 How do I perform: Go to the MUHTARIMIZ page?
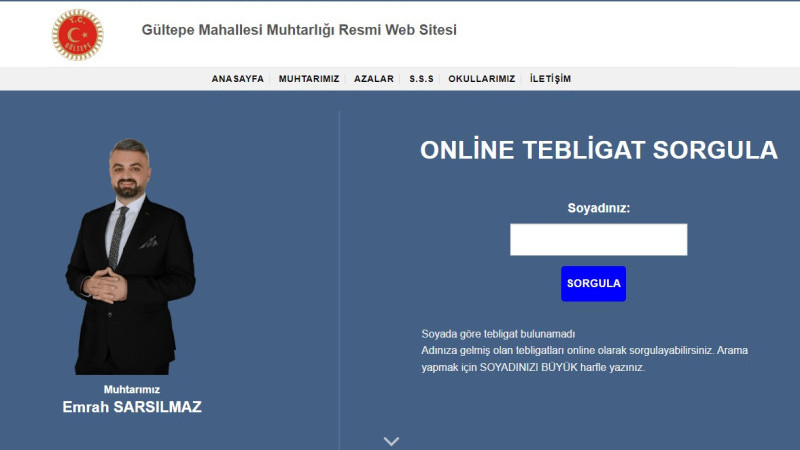pyautogui.click(x=309, y=79)
